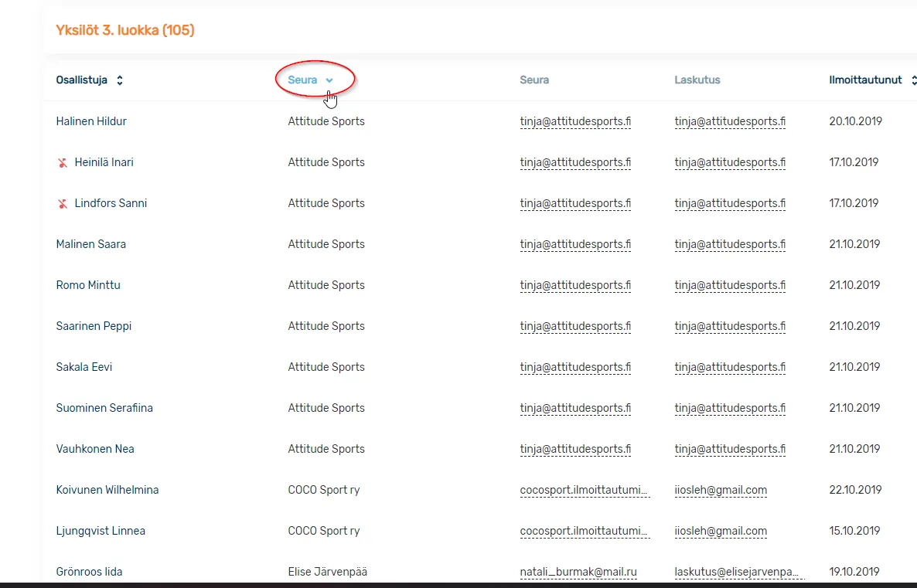Open Laskutus email link in Suominen Serafiina row
The image size is (917, 588).
[x=730, y=408]
